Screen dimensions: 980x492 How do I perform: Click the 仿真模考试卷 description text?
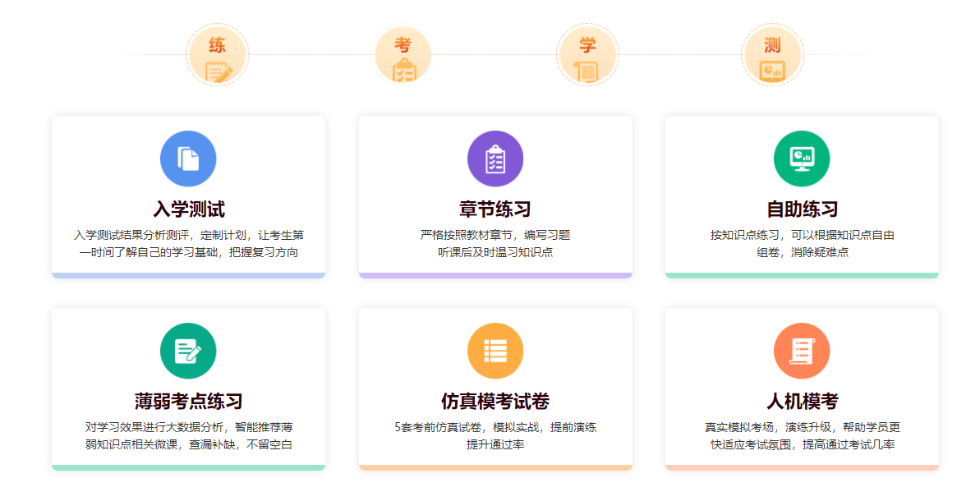(x=495, y=436)
